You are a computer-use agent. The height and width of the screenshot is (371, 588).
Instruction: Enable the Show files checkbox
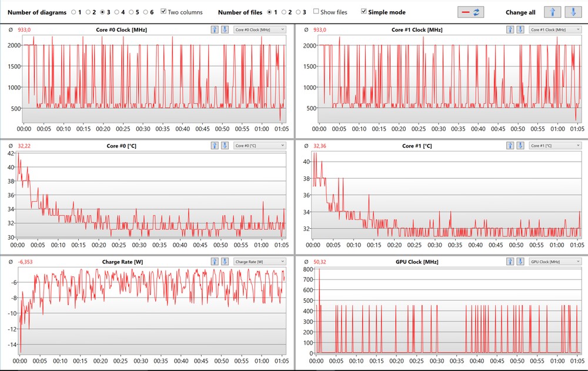click(316, 12)
